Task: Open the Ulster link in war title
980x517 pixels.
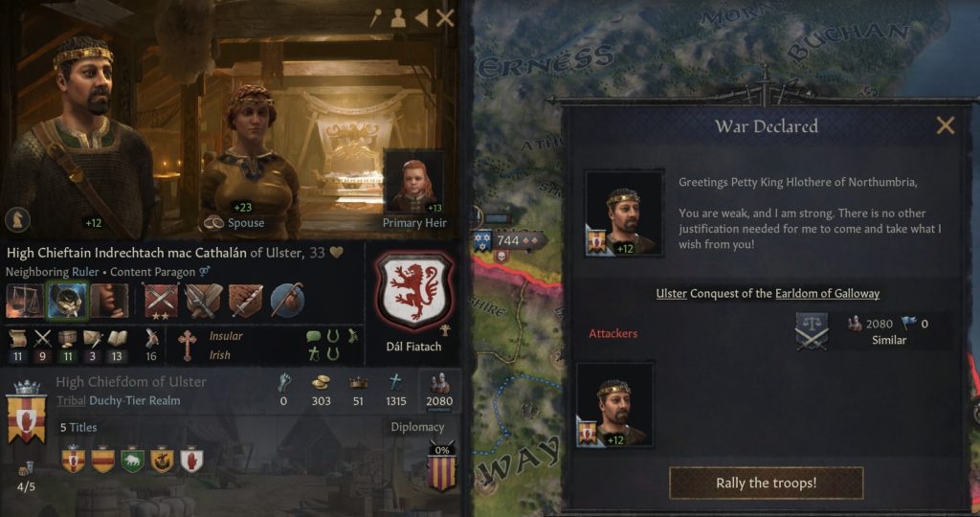Action: (671, 293)
